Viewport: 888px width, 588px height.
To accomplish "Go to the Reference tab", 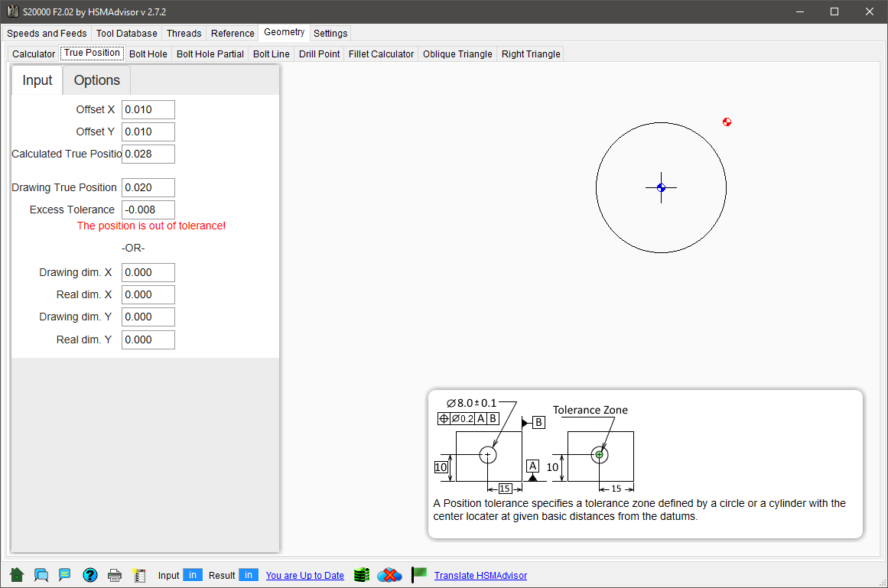I will 233,34.
